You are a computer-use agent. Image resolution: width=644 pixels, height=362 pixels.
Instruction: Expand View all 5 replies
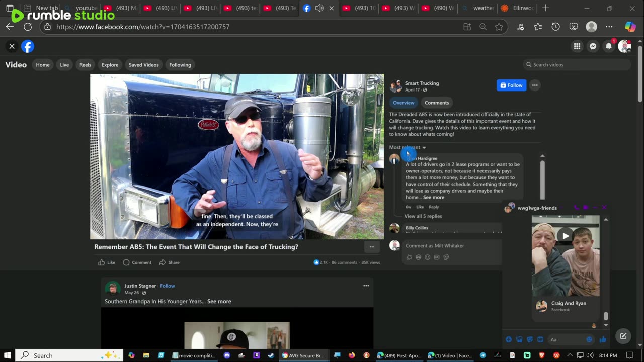coord(423,216)
